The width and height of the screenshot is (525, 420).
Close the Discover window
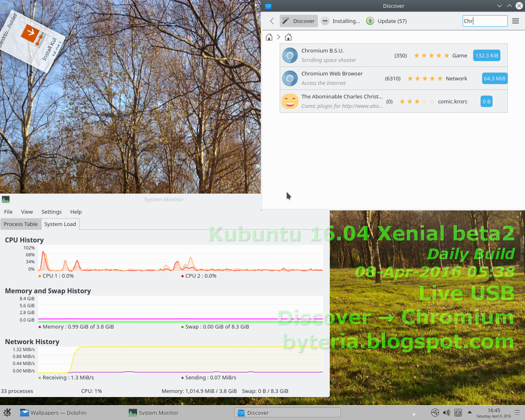coord(519,6)
